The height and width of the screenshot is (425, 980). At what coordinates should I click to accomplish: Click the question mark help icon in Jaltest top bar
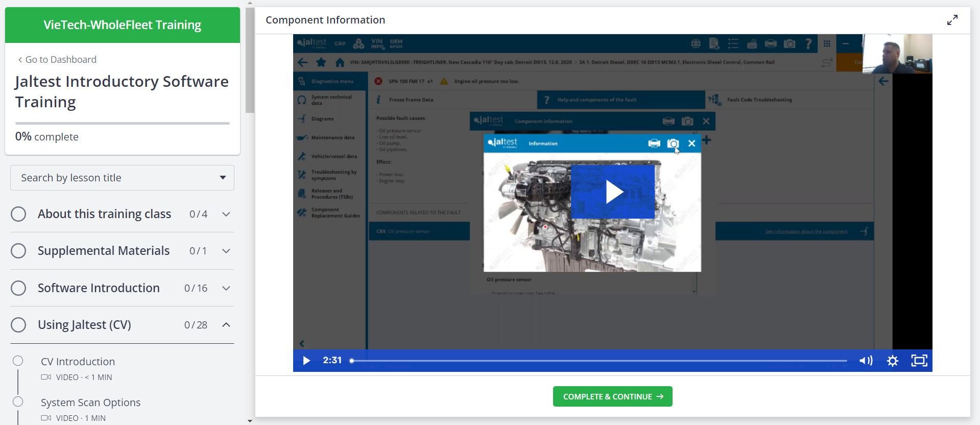pyautogui.click(x=808, y=44)
